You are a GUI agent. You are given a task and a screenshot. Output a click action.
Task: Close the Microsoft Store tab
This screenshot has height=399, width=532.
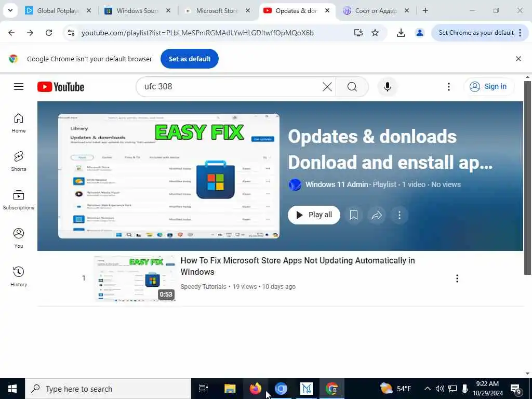click(x=248, y=11)
